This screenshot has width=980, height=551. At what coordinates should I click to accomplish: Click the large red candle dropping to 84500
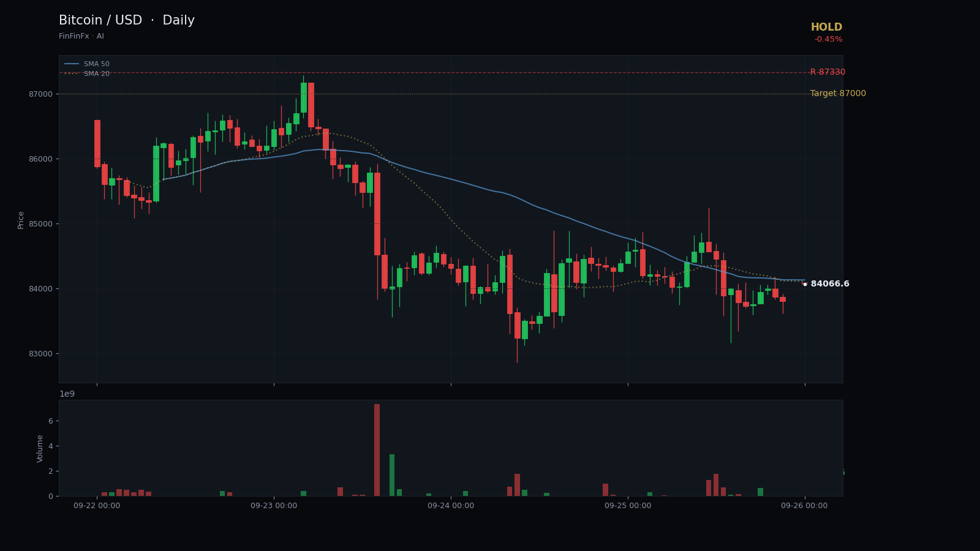377,214
